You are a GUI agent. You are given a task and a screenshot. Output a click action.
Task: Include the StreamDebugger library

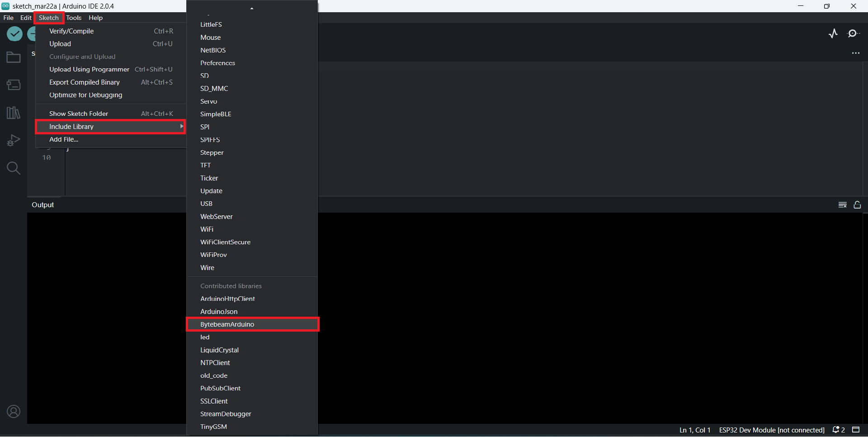252,414
